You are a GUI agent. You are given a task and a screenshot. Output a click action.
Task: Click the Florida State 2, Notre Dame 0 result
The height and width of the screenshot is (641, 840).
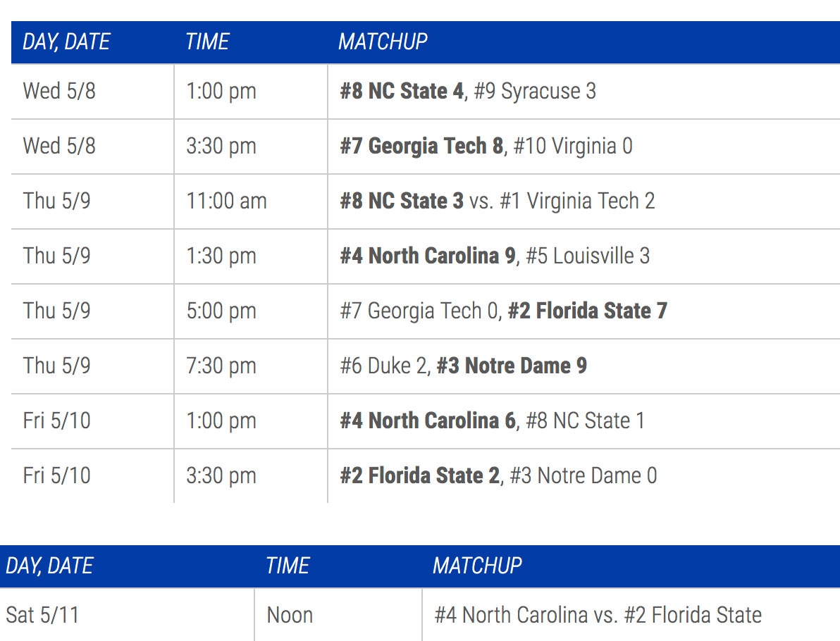[x=498, y=475]
